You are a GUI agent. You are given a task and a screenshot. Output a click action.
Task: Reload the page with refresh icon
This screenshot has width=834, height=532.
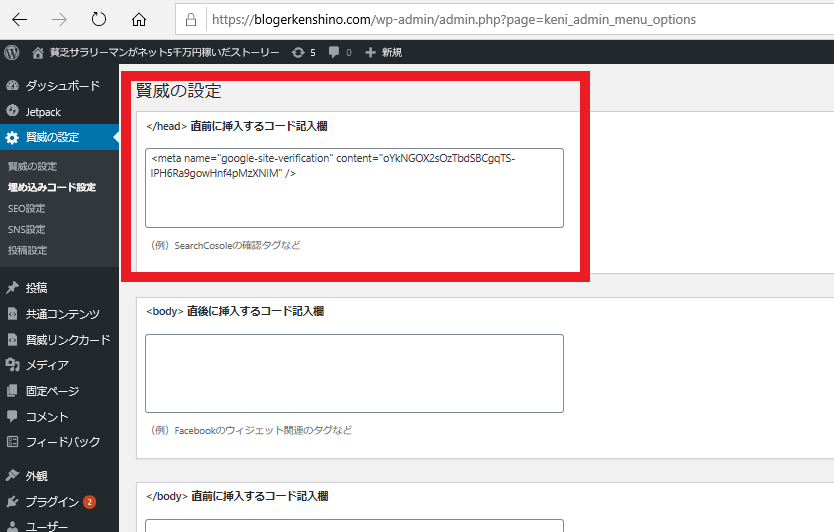click(x=99, y=20)
